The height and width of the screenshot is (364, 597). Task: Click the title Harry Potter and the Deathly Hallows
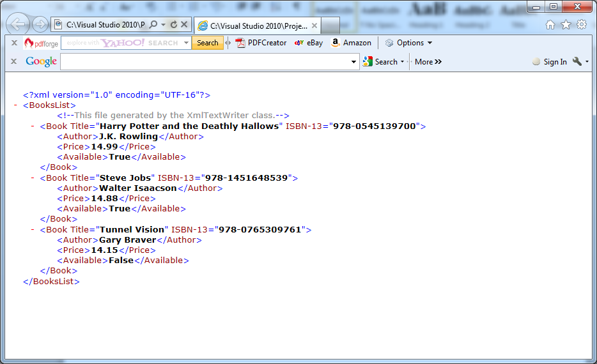189,126
